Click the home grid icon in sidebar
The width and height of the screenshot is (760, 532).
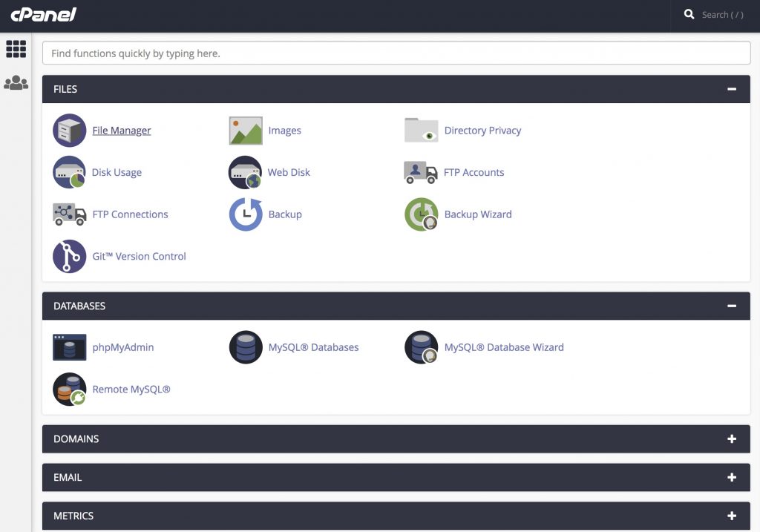(16, 49)
